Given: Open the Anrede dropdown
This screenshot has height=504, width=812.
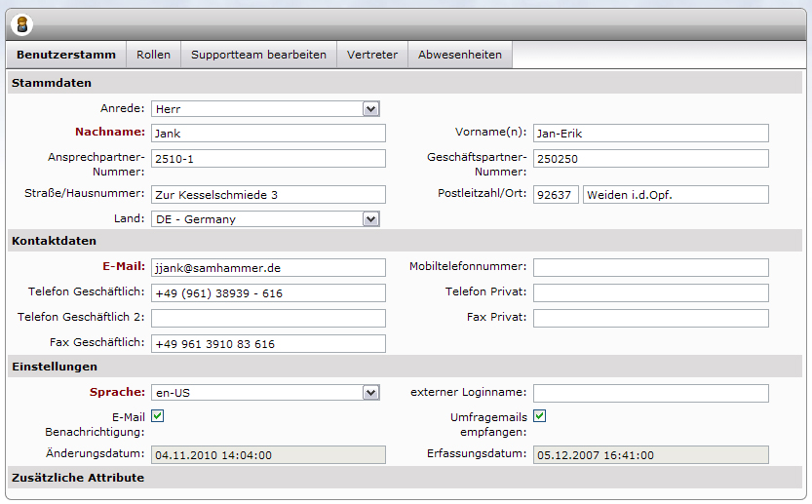Looking at the screenshot, I should tap(265, 109).
